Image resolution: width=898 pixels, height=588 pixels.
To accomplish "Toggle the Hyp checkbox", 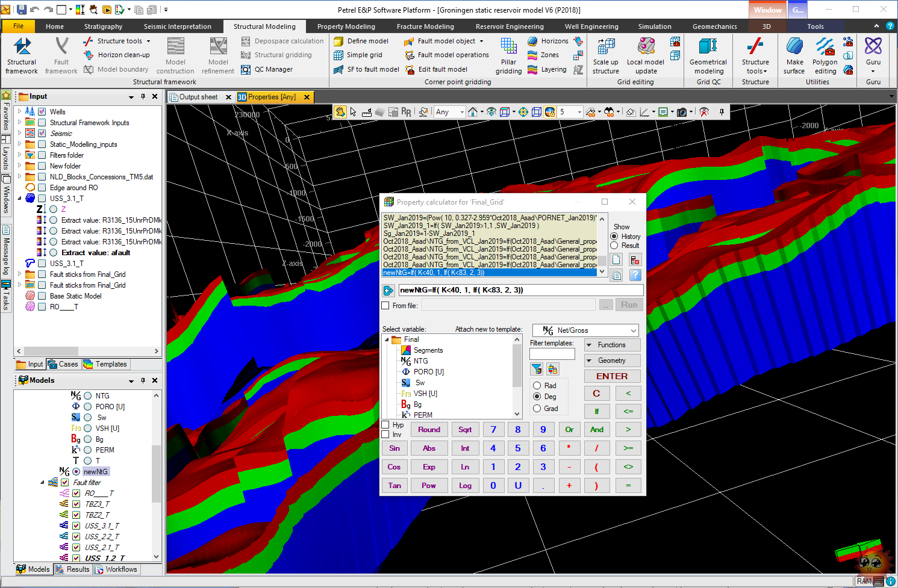I will pyautogui.click(x=385, y=425).
